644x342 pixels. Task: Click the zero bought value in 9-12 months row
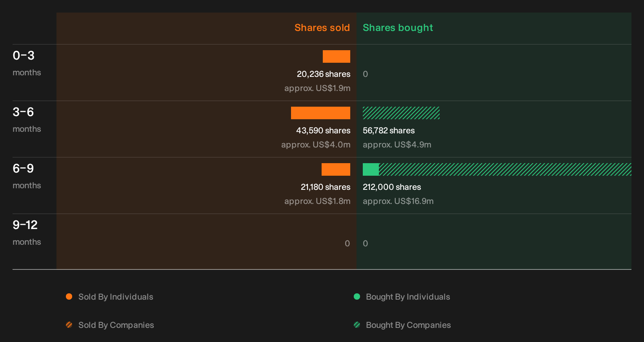tap(366, 244)
